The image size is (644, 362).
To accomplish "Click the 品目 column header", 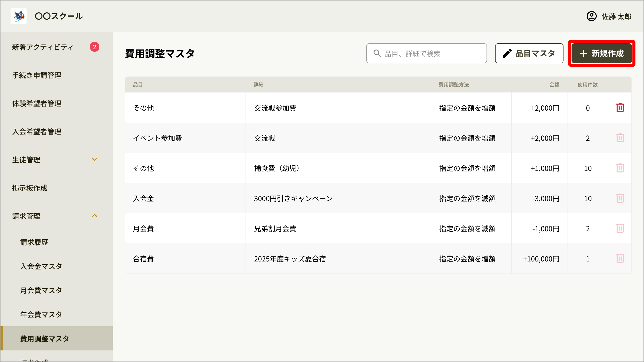I will point(138,85).
